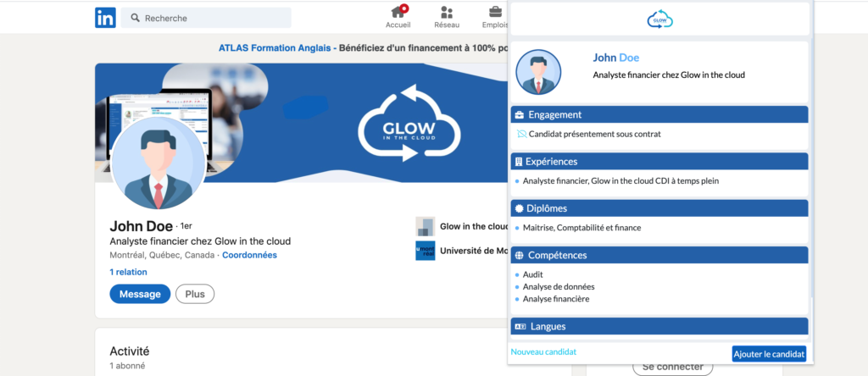
Task: Click the crossed handshake icon by Candidat présentement
Action: pyautogui.click(x=521, y=134)
